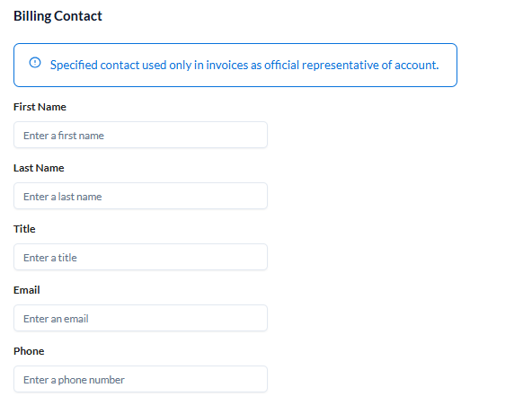
Task: Click the Title field label
Action: click(x=24, y=229)
